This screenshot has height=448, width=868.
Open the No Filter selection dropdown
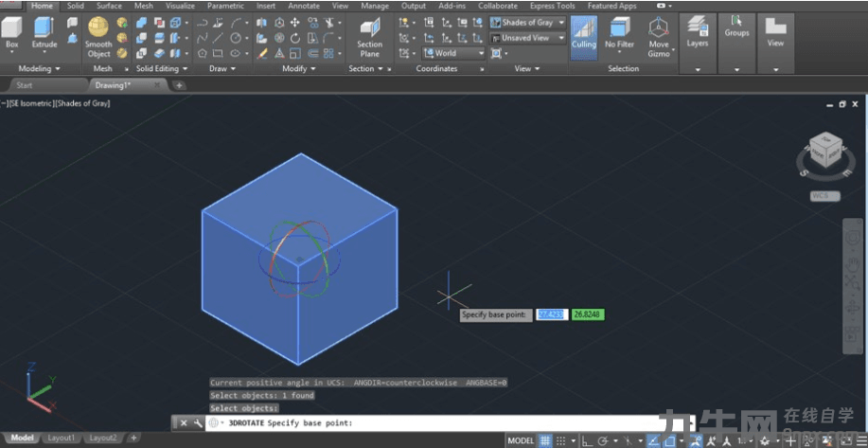pyautogui.click(x=619, y=34)
